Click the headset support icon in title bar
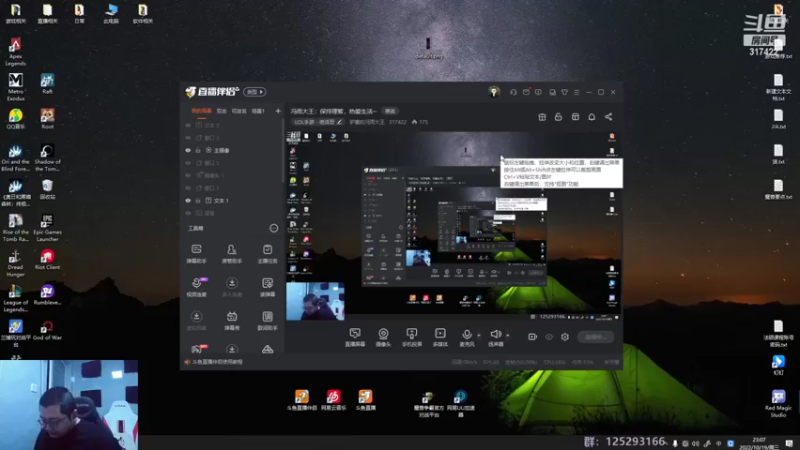The width and height of the screenshot is (800, 450). point(513,92)
